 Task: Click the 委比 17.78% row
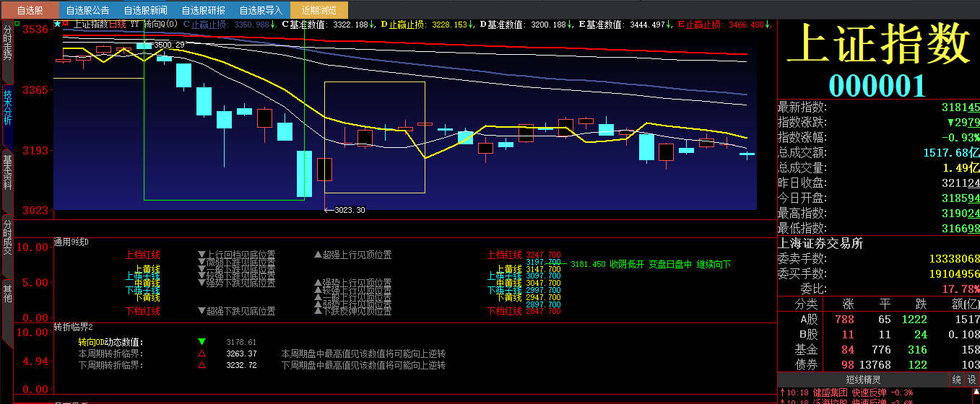pos(878,289)
